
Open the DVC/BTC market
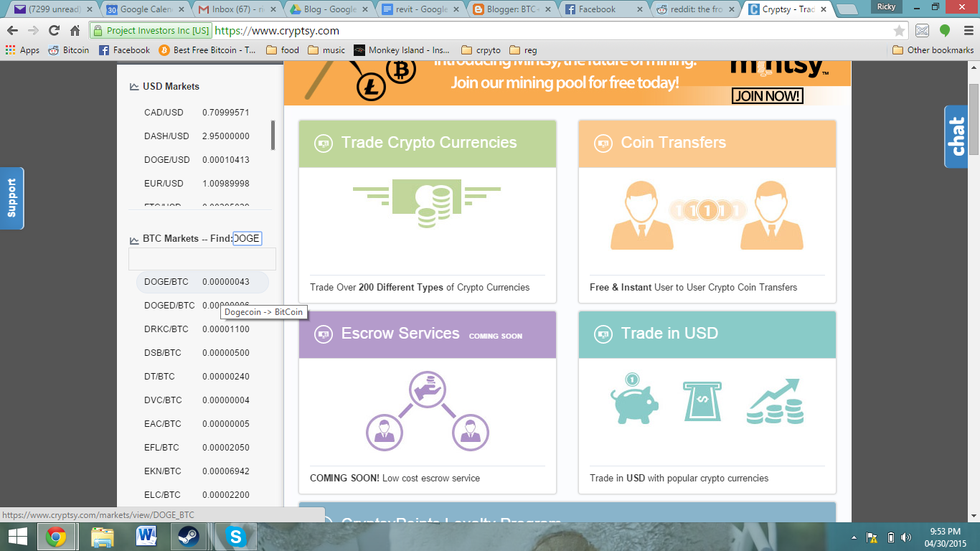coord(202,400)
